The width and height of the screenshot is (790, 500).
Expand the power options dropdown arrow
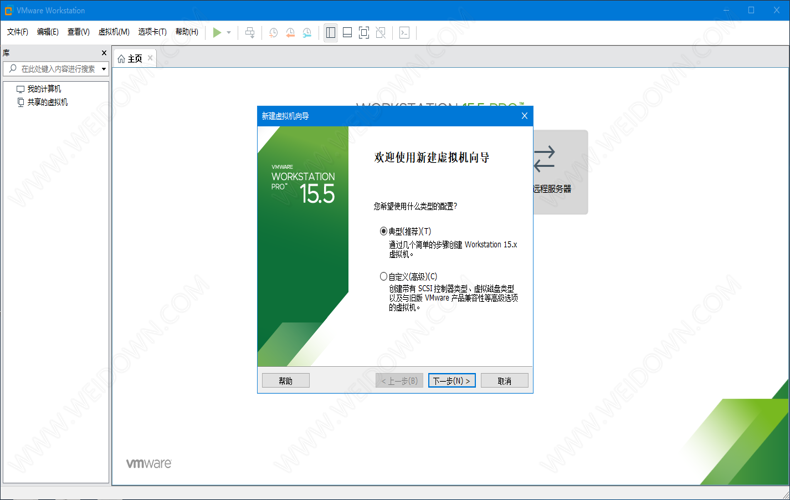pyautogui.click(x=229, y=33)
